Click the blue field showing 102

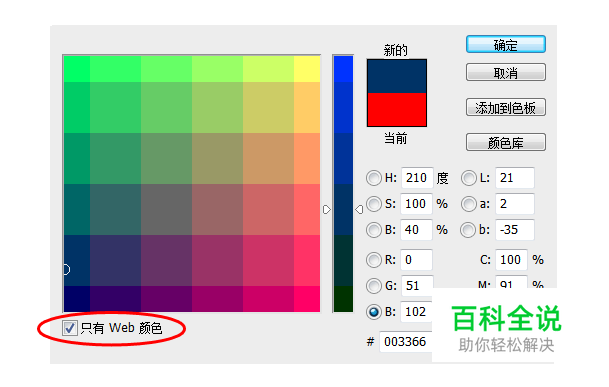[x=417, y=312]
